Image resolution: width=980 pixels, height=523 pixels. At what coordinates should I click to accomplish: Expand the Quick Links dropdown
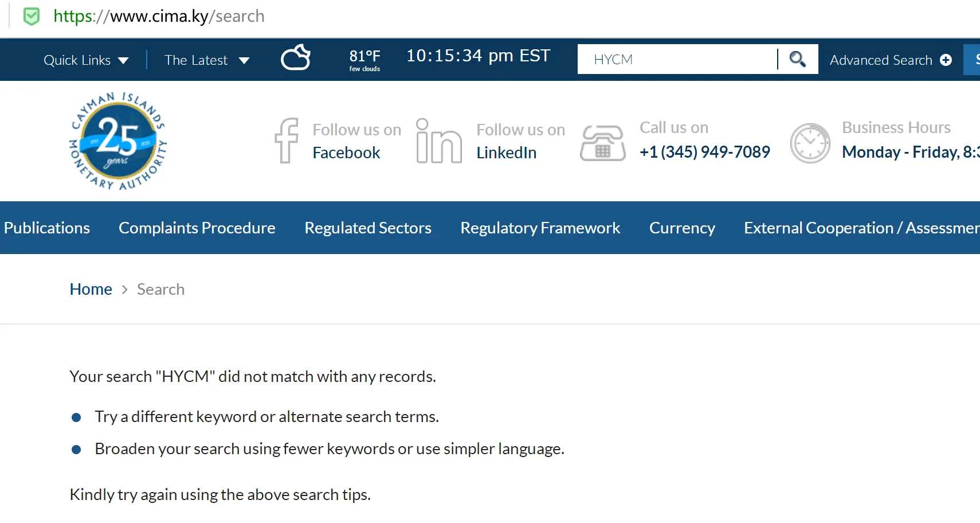pyautogui.click(x=86, y=60)
